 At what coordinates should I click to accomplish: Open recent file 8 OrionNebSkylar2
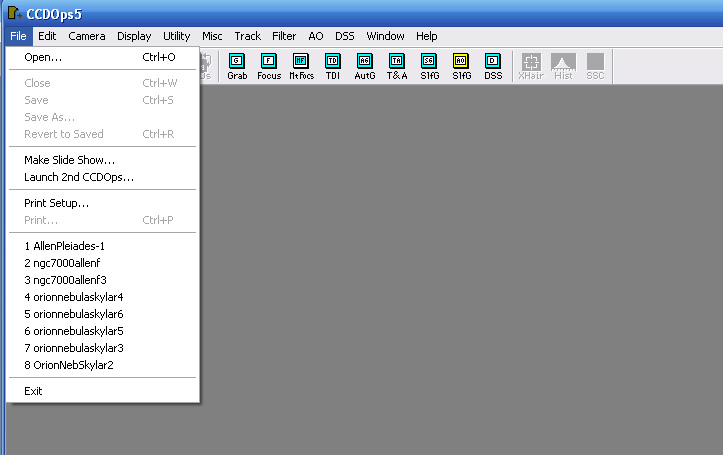click(x=103, y=365)
